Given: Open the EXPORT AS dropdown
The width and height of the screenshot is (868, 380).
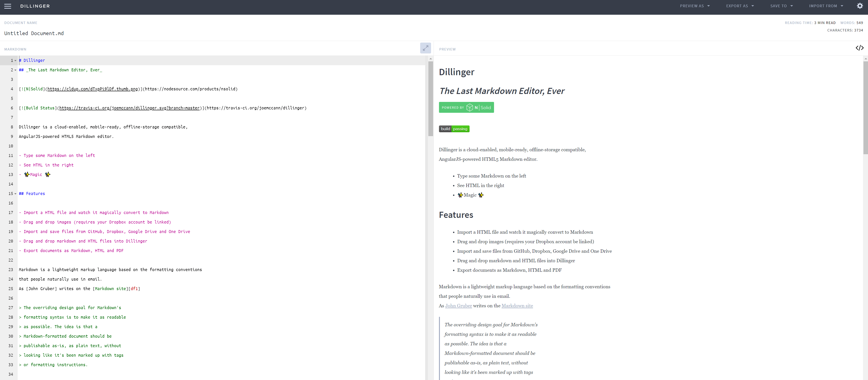Looking at the screenshot, I should [740, 6].
